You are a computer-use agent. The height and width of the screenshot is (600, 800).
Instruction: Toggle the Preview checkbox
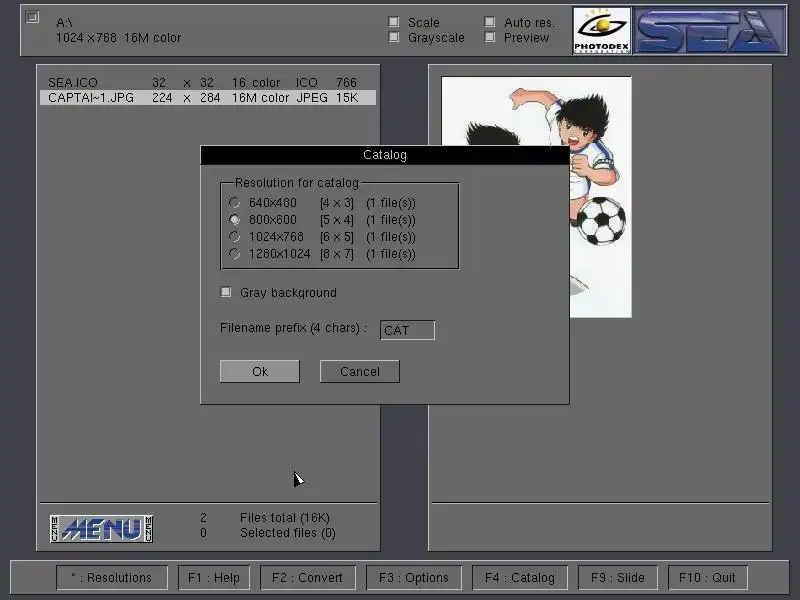pyautogui.click(x=490, y=37)
